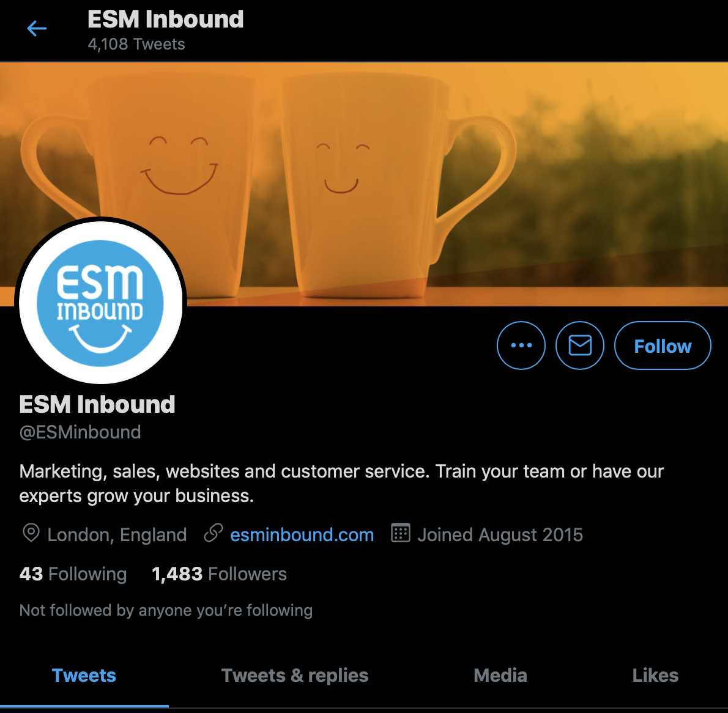Screen dimensions: 728x713
Task: Switch to the Media tab
Action: 500,676
